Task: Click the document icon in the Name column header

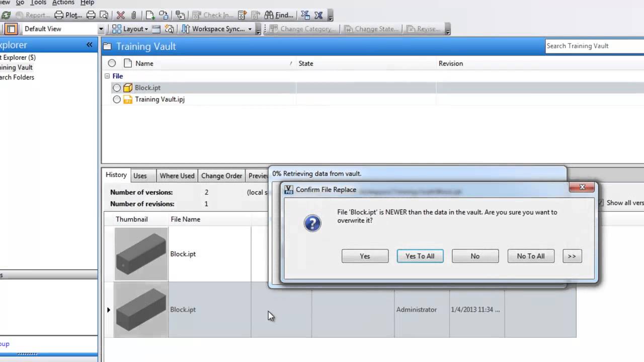Action: coord(128,63)
